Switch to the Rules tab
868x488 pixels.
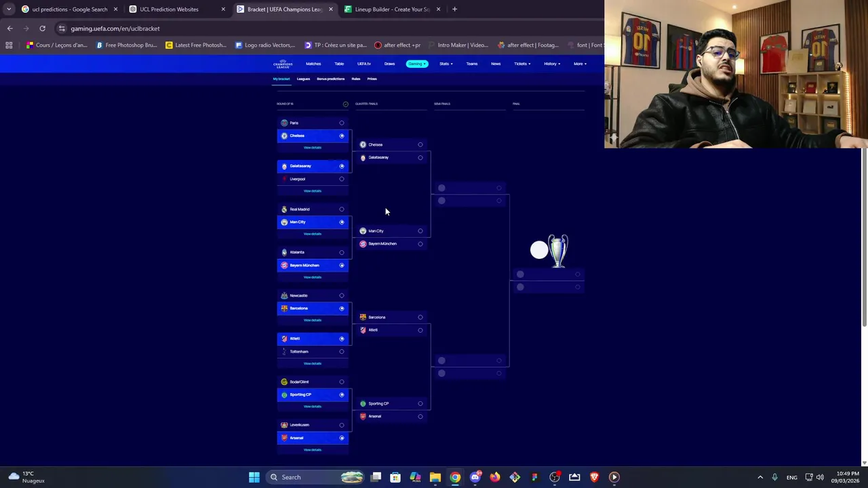coord(355,79)
